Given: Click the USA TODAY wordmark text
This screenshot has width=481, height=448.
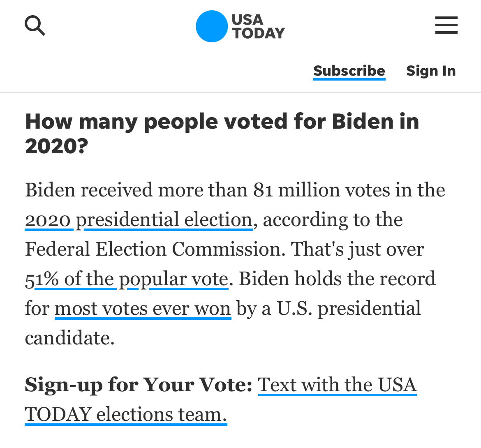Looking at the screenshot, I should tap(258, 27).
